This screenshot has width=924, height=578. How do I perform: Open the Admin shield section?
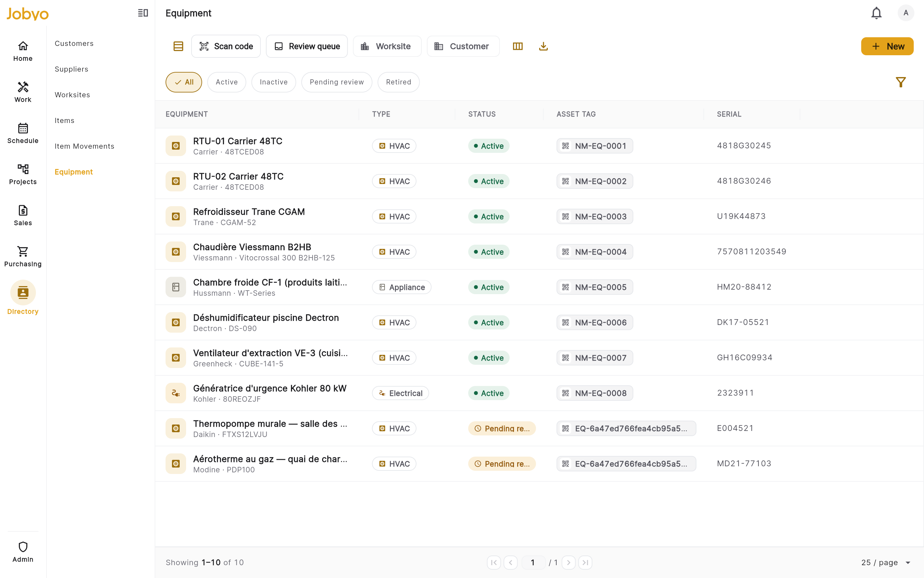click(23, 552)
